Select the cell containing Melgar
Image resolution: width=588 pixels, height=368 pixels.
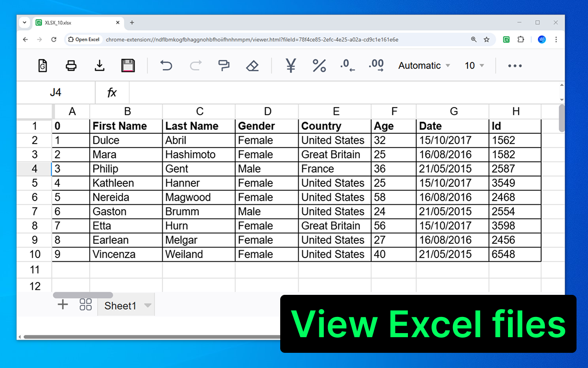tap(199, 240)
